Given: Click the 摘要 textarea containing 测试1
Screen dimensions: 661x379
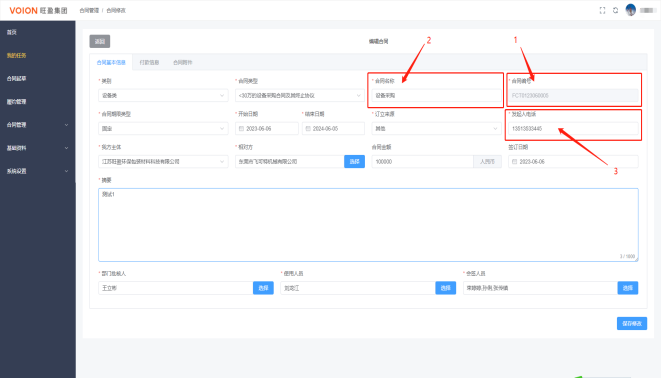Looking at the screenshot, I should tap(368, 225).
